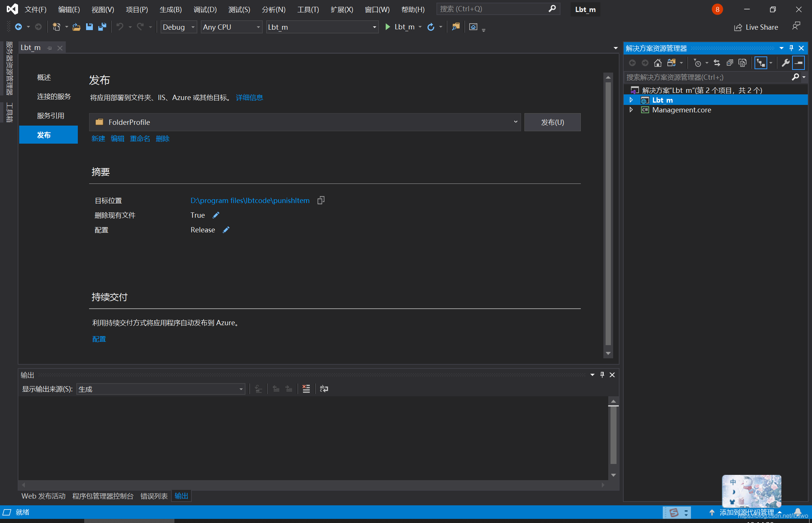This screenshot has height=523, width=812.
Task: Click the Home icon in Solution Explorer
Action: [x=657, y=63]
